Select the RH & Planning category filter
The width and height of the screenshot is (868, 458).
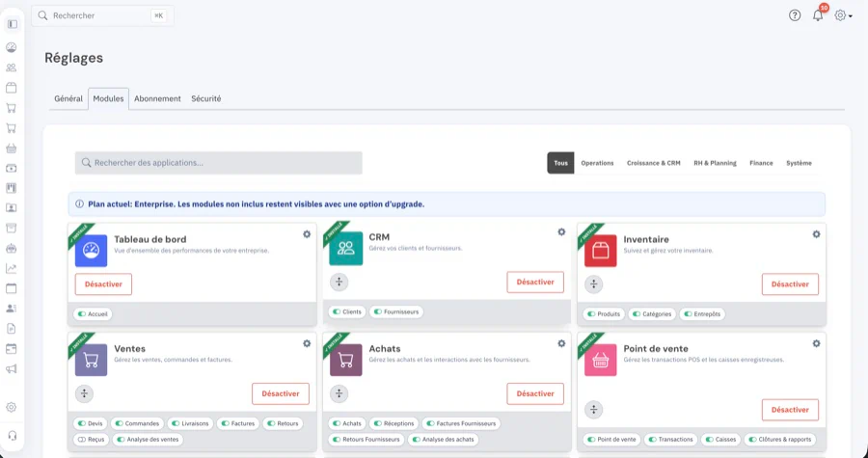[715, 163]
